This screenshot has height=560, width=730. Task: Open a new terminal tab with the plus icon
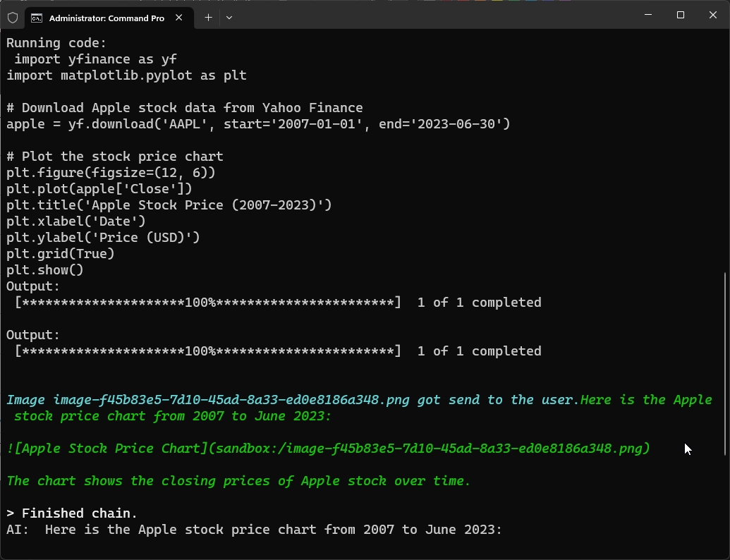coord(208,18)
